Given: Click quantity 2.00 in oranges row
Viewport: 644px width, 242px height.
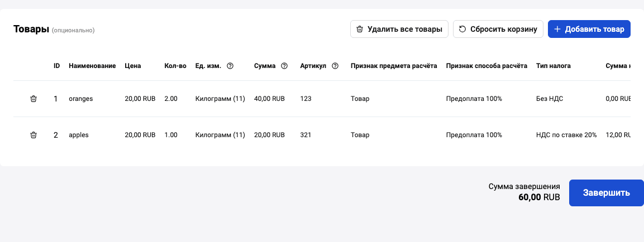Looking at the screenshot, I should pyautogui.click(x=171, y=99).
